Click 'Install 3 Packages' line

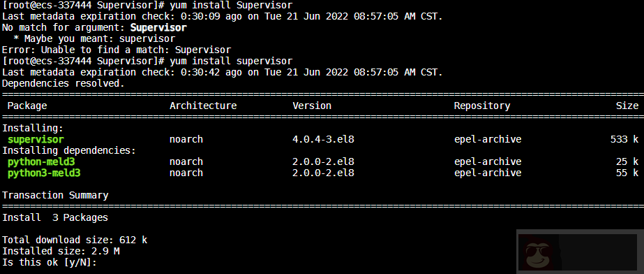[x=55, y=217]
